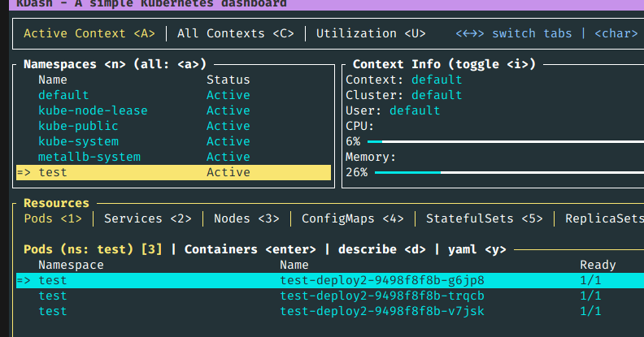Image resolution: width=644 pixels, height=337 pixels.
Task: Open the ReplicaSets resource tab
Action: (603, 218)
